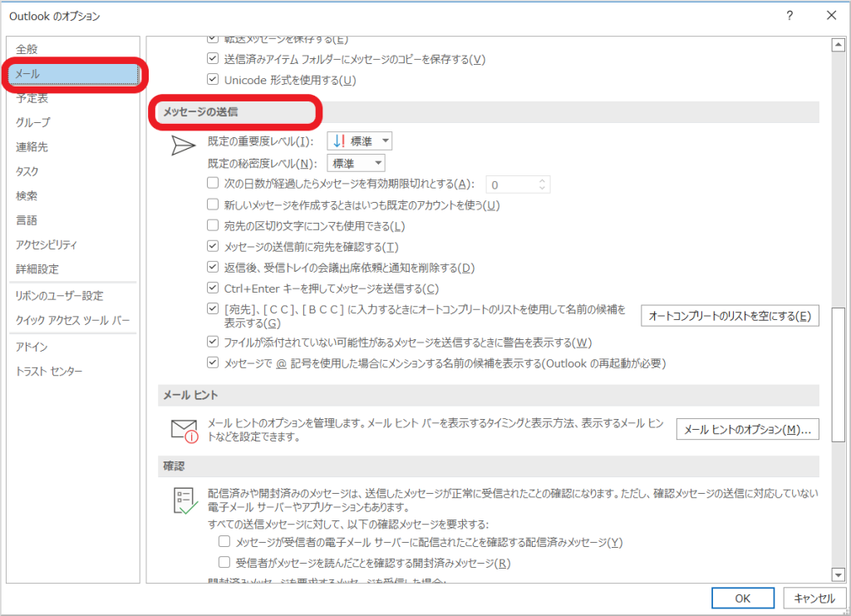Select 連絡先 category
This screenshot has height=616, width=851.
73,147
